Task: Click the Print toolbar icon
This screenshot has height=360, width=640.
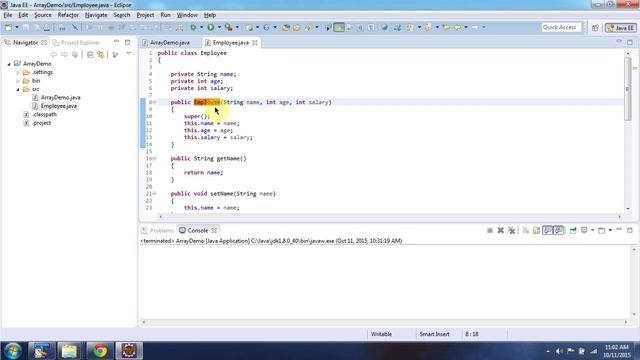Action: pos(47,27)
